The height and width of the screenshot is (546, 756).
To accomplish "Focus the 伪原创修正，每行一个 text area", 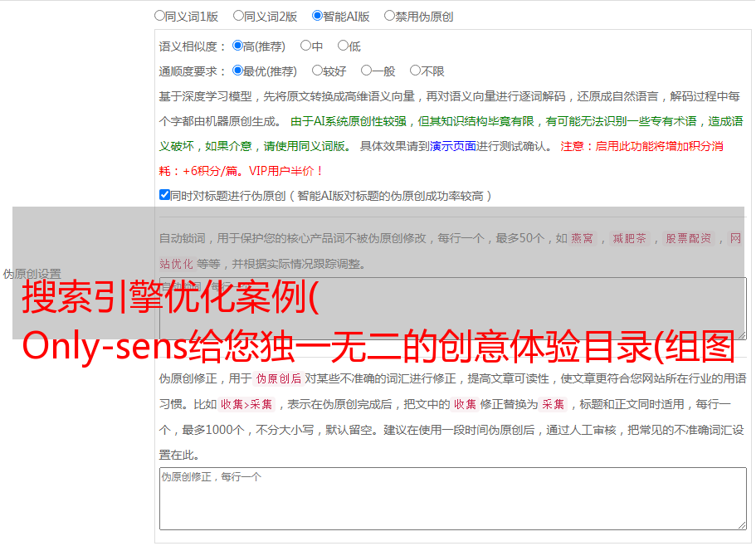I will (x=453, y=499).
